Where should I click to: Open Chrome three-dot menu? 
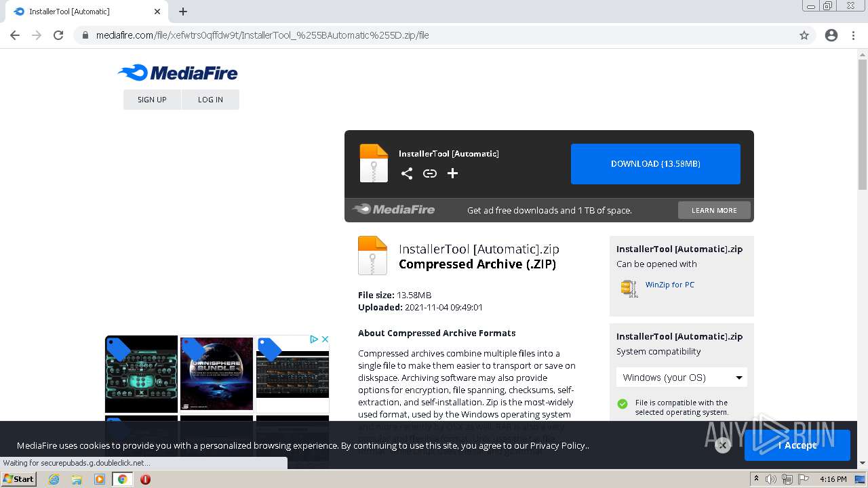(853, 35)
